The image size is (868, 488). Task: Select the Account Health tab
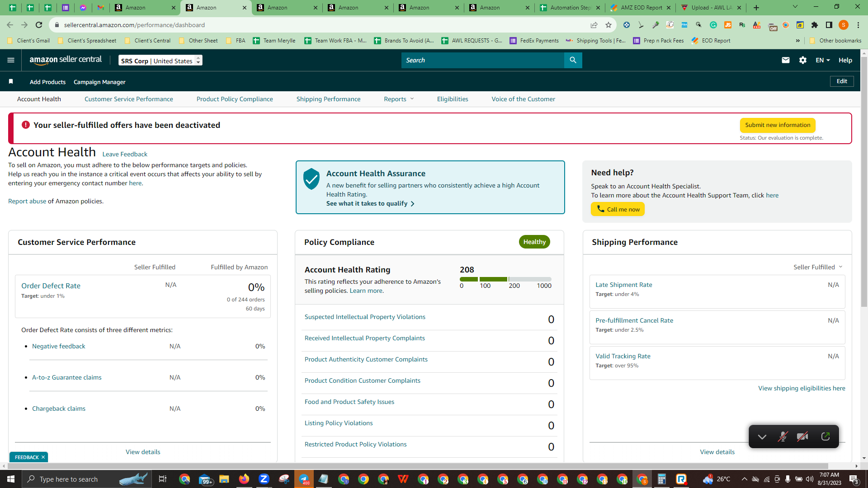tap(39, 99)
